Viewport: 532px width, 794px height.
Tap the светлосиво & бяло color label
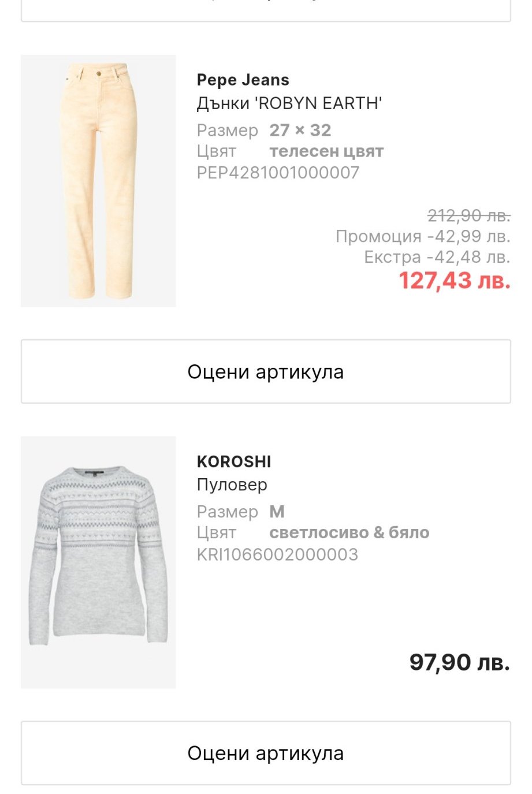tap(349, 532)
